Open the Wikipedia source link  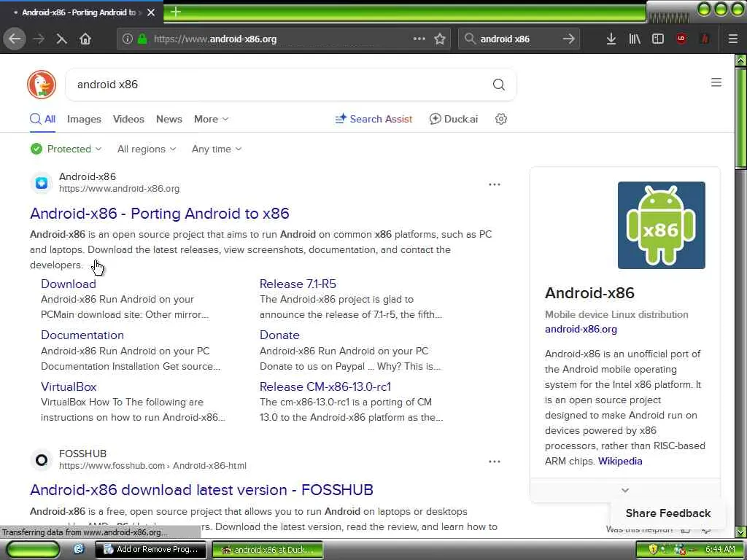pyautogui.click(x=620, y=461)
